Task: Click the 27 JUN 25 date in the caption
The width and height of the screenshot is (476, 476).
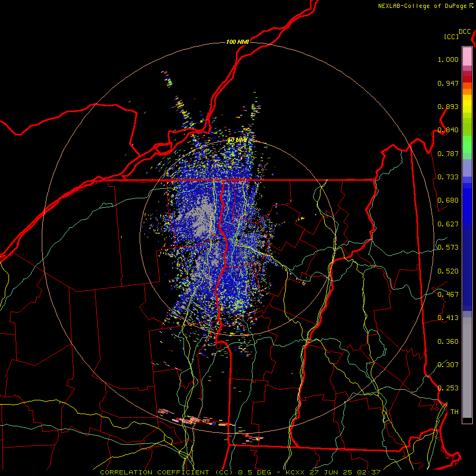Action: pyautogui.click(x=331, y=472)
